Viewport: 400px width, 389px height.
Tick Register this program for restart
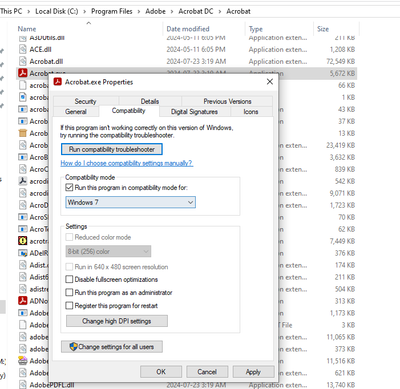[69, 306]
